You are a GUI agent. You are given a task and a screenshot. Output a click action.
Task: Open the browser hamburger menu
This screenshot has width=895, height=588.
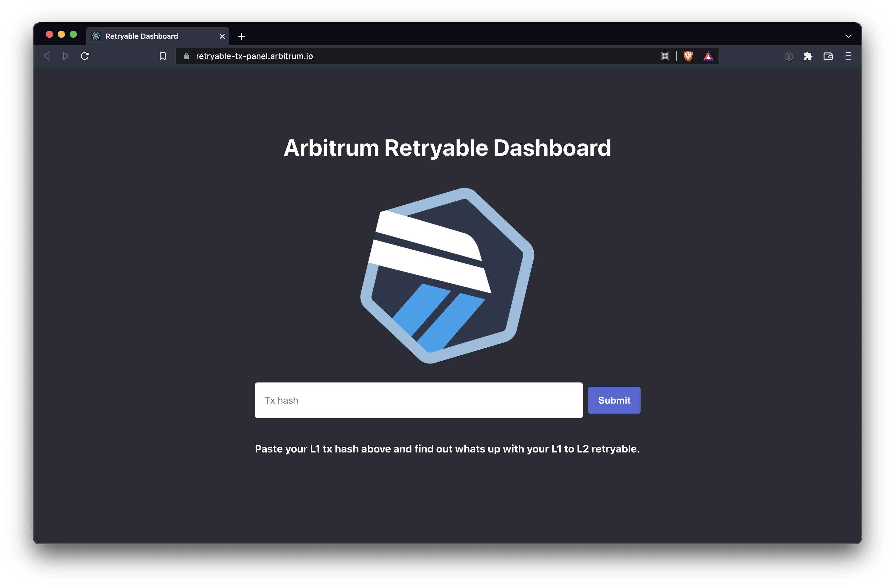849,56
